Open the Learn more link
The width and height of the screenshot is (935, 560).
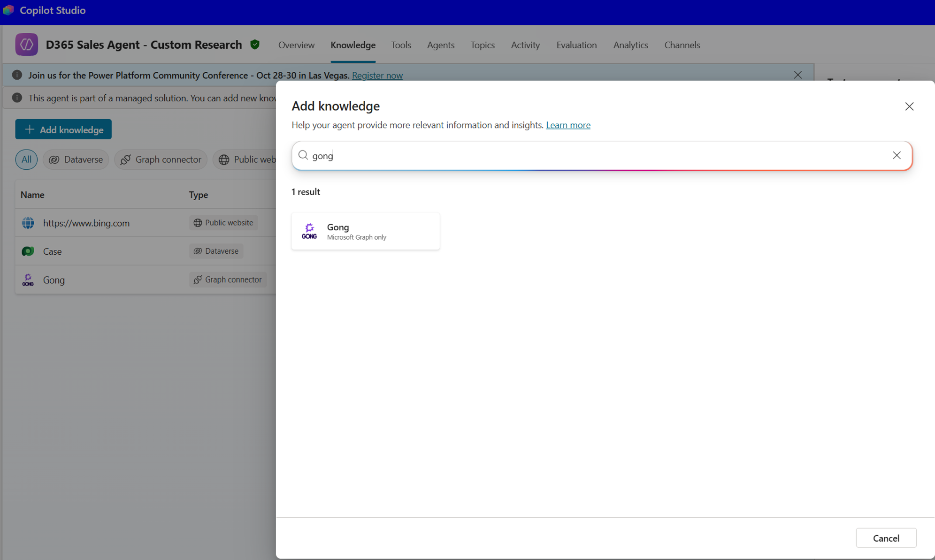[x=568, y=125]
